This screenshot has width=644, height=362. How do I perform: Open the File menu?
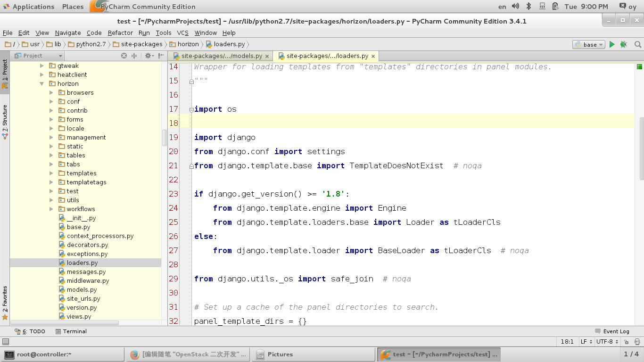tap(8, 33)
